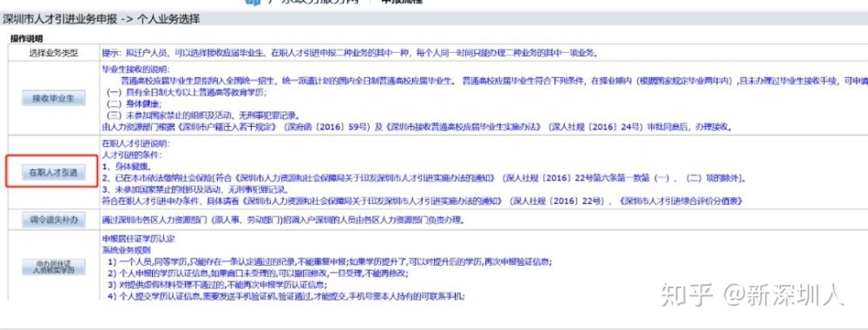Click the 毕业生接收的说明 description heading
Screen dimensions: 868x330
(137, 69)
